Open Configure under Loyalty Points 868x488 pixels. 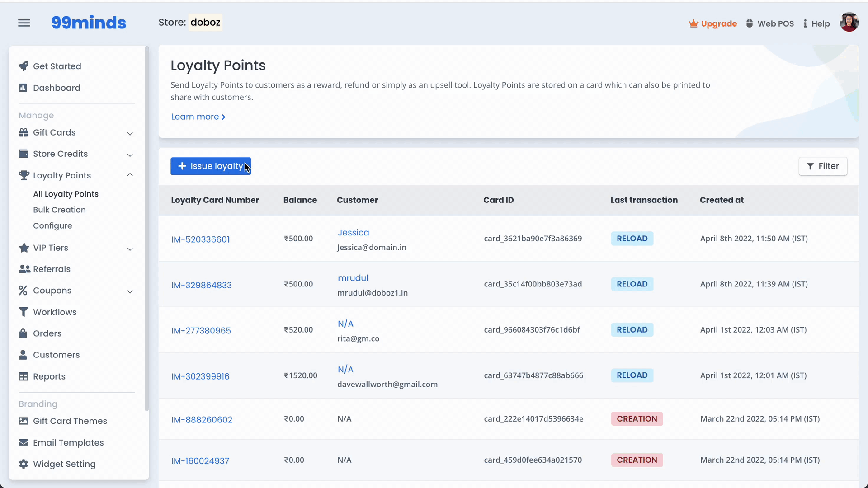point(52,225)
